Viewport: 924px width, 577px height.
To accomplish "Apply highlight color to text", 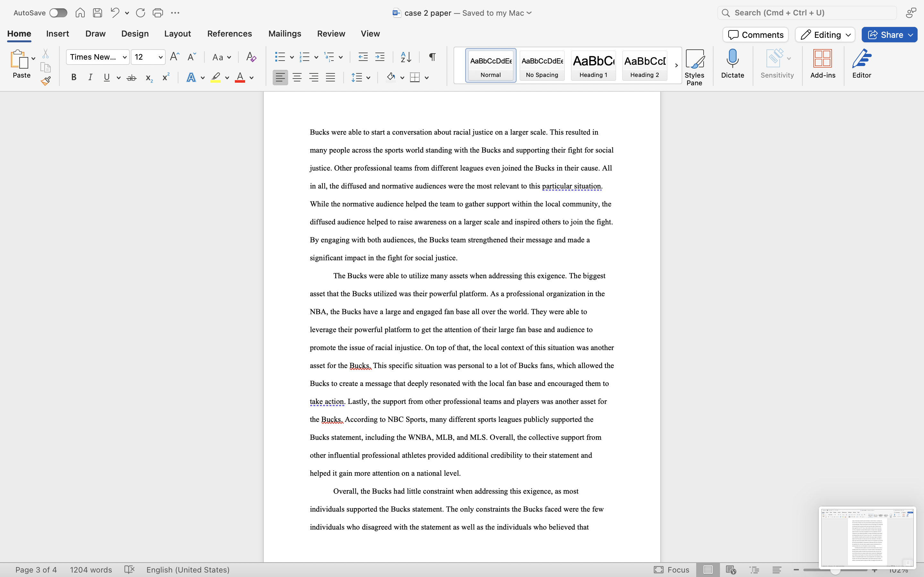I will 215,77.
